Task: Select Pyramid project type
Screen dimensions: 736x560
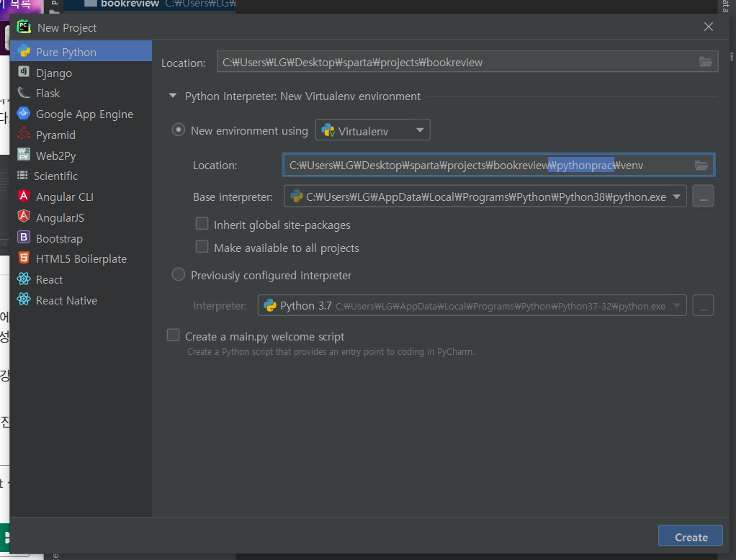Action: (x=81, y=135)
